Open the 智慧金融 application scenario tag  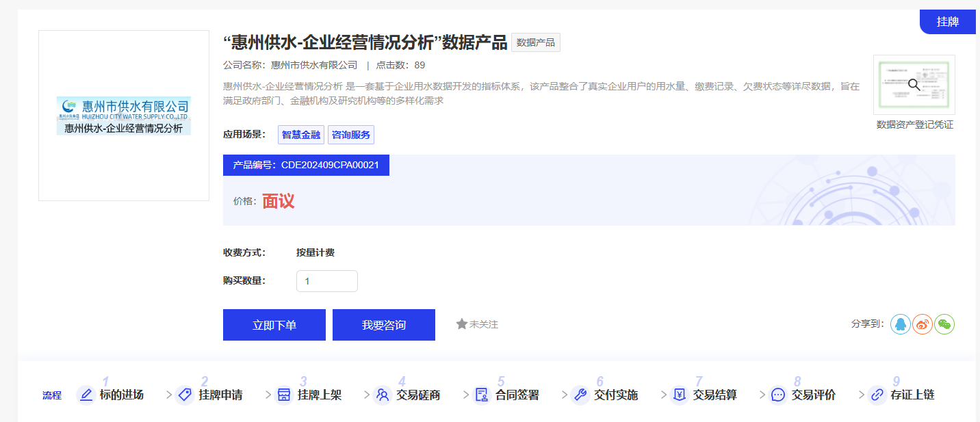(300, 135)
